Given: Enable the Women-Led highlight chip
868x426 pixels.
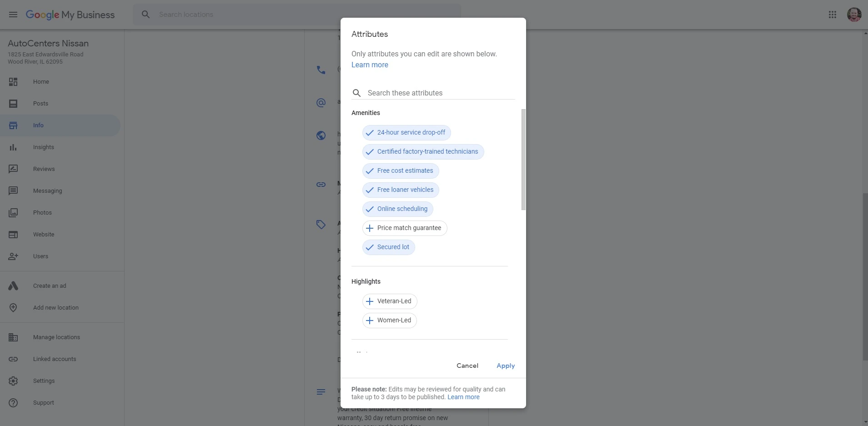Looking at the screenshot, I should pos(389,321).
